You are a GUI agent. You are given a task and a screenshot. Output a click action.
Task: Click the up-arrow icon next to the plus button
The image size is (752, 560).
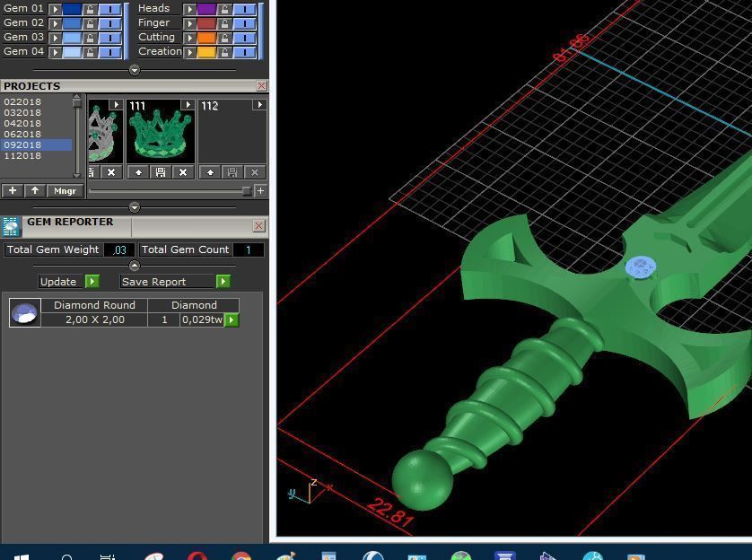point(33,190)
